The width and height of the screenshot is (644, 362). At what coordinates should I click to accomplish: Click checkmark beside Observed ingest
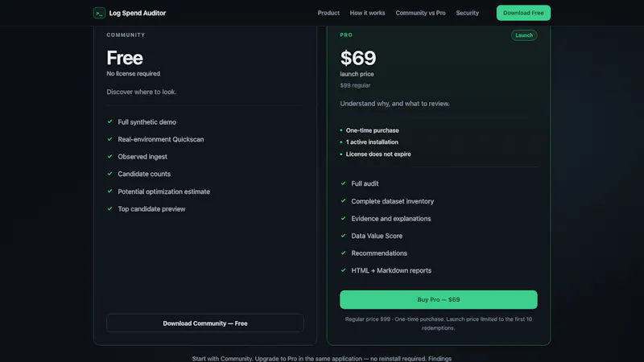pyautogui.click(x=109, y=156)
